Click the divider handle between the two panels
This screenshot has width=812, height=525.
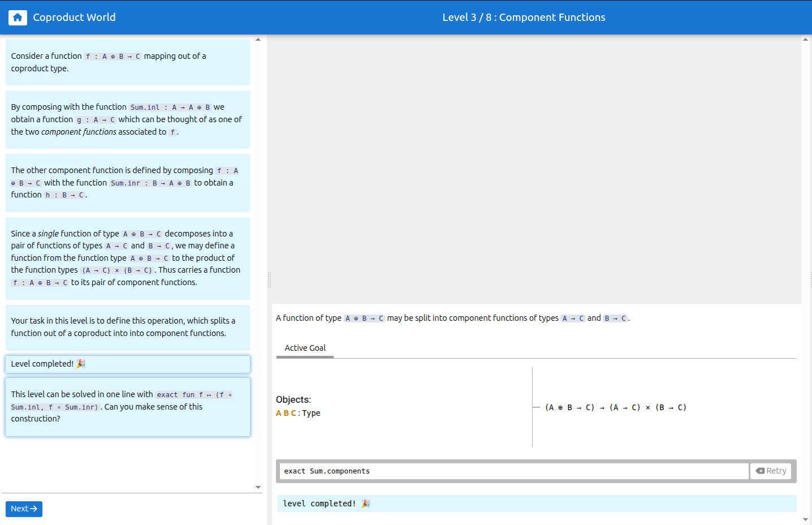[x=269, y=279]
